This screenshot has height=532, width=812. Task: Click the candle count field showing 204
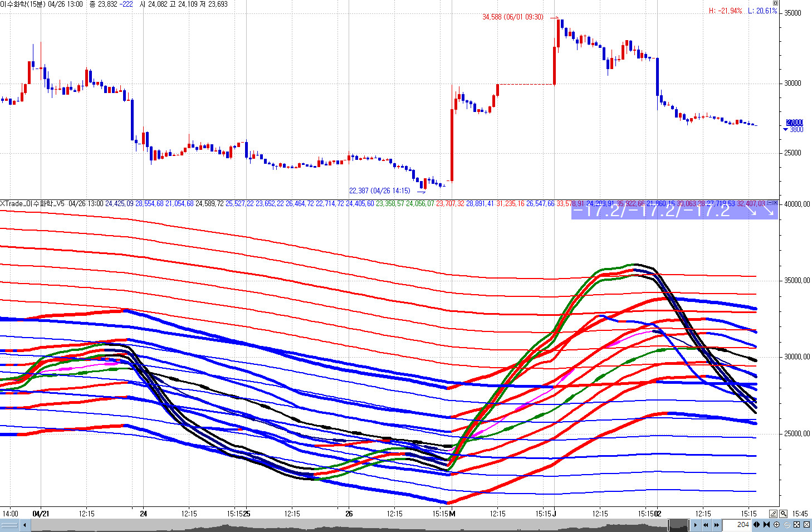point(736,525)
